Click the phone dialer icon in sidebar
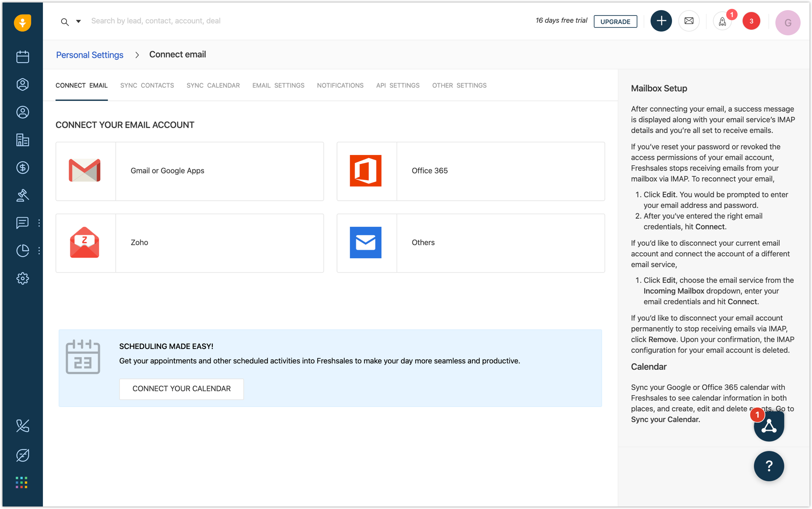 [23, 426]
